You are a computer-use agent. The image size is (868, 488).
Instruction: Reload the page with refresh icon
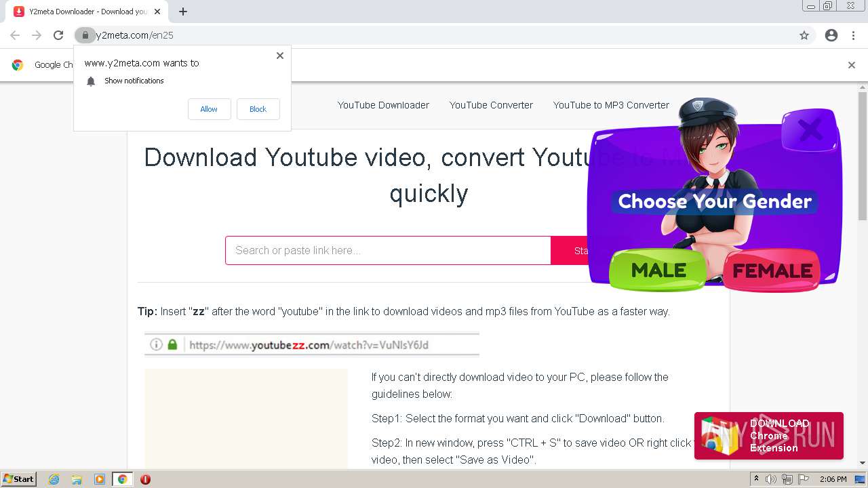point(58,35)
